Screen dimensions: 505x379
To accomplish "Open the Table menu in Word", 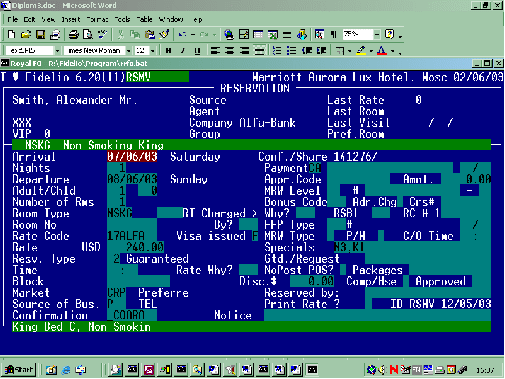I will [144, 19].
